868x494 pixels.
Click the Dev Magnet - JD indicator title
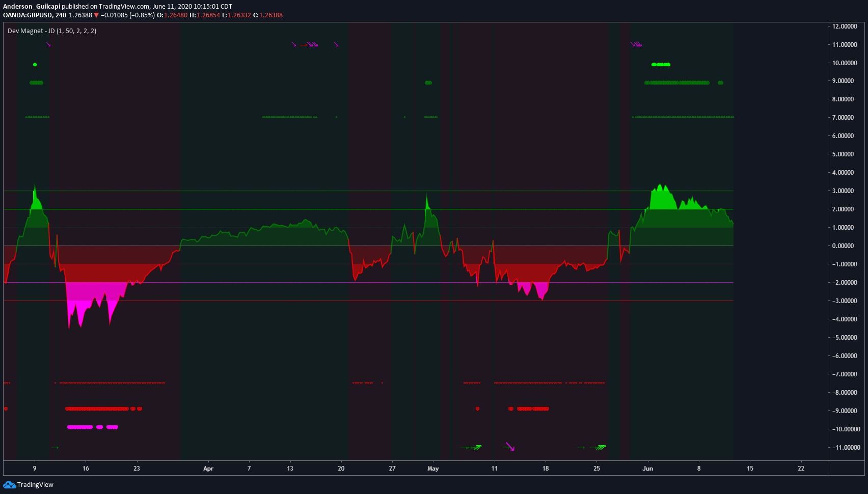pos(52,31)
